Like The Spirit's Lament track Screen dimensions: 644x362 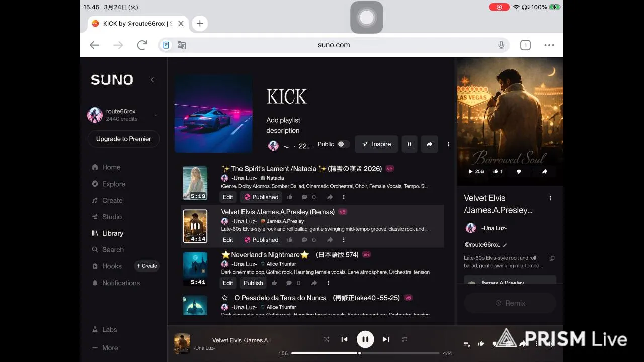click(x=290, y=197)
